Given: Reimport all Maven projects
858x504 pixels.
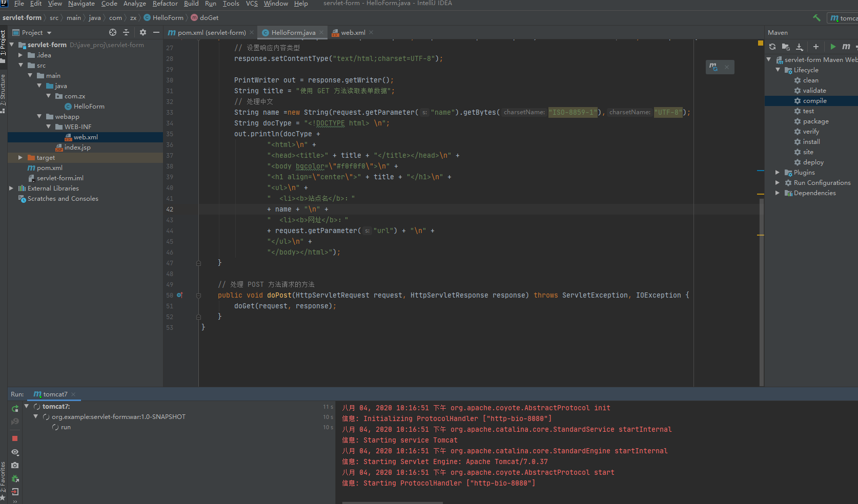Looking at the screenshot, I should [772, 47].
